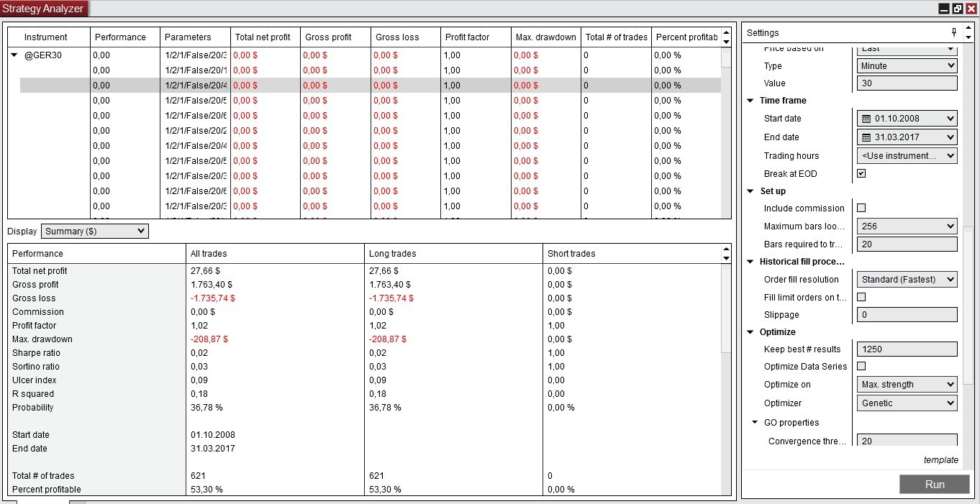The image size is (980, 504).
Task: Open the Maximum bars look back dropdown
Action: [x=907, y=226]
